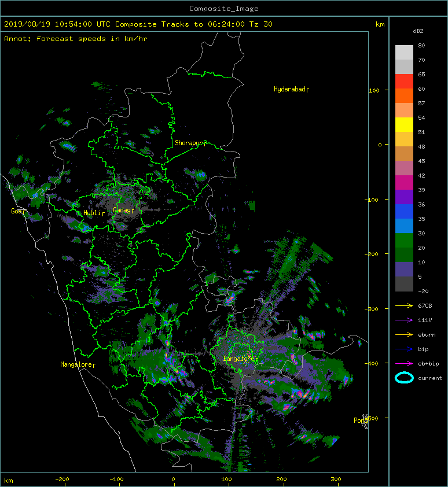Click the 67CB legend label
Viewport: 448px width, 487px height.
[425, 305]
